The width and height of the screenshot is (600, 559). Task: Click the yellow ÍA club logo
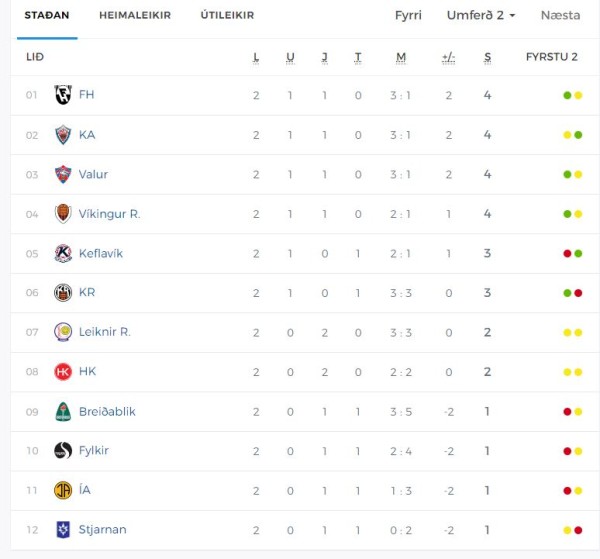tap(63, 490)
